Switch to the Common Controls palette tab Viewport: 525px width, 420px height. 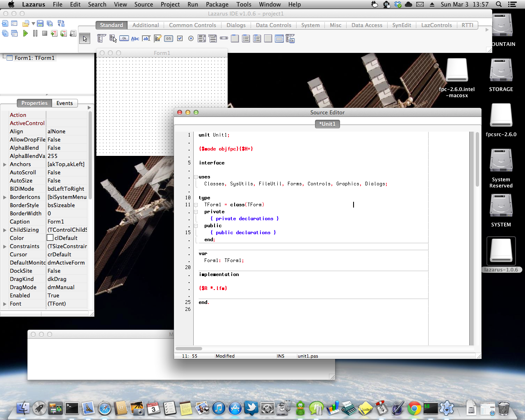click(x=192, y=25)
